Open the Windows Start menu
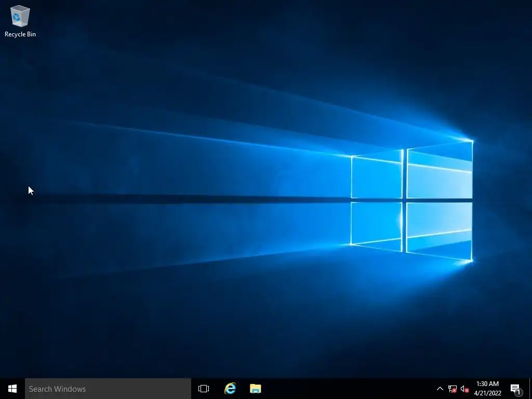 click(12, 389)
